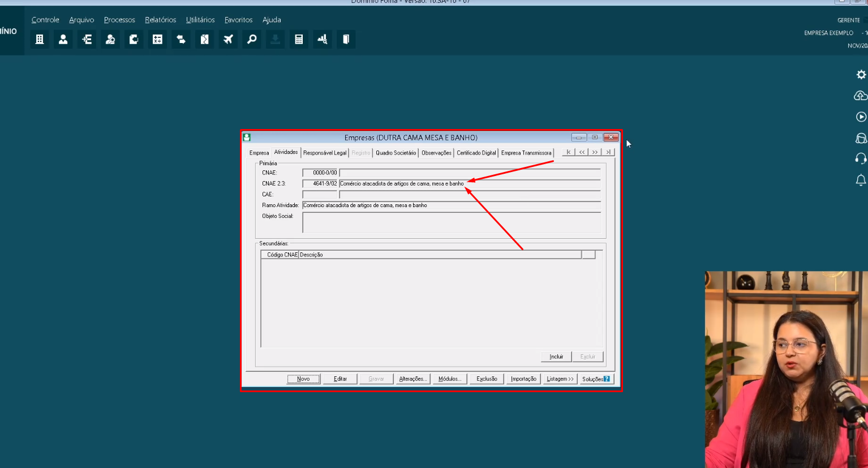Open the notifications bell icon
868x468 pixels.
(861, 180)
